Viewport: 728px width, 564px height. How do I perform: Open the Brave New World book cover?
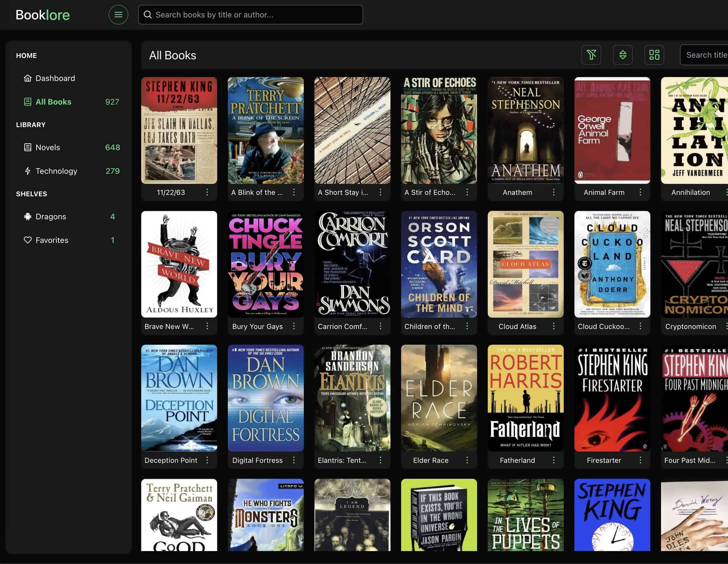(179, 264)
